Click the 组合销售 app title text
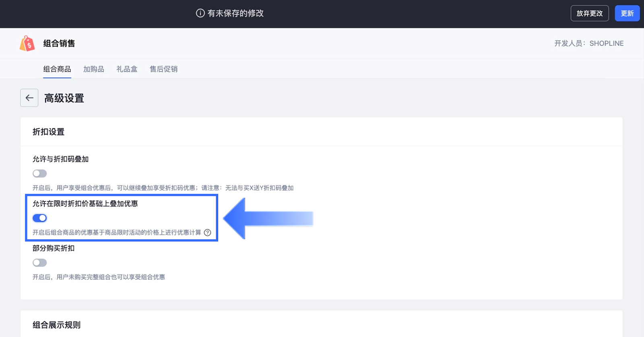Image resolution: width=644 pixels, height=337 pixels. coord(59,43)
